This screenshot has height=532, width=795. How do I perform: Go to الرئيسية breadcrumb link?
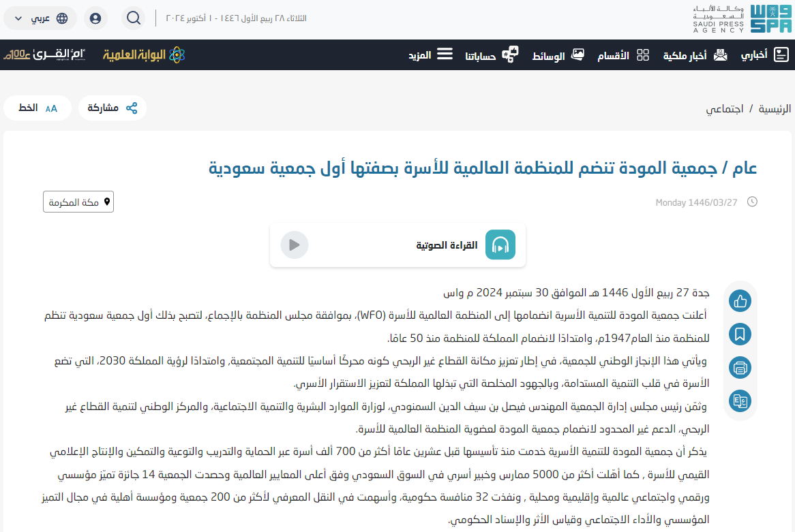(x=775, y=108)
